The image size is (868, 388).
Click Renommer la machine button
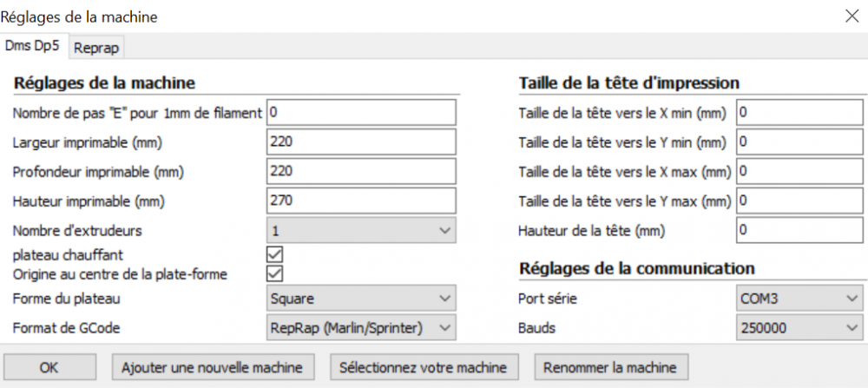609,366
